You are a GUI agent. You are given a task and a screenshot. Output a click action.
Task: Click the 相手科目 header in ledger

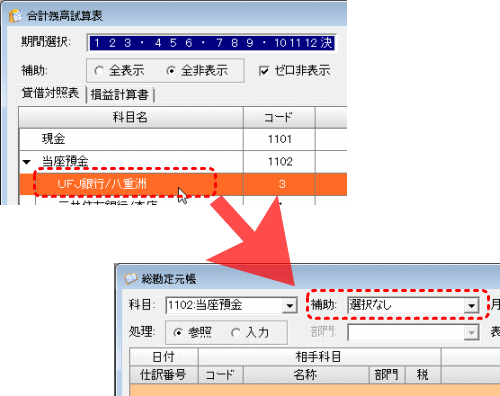(x=319, y=357)
